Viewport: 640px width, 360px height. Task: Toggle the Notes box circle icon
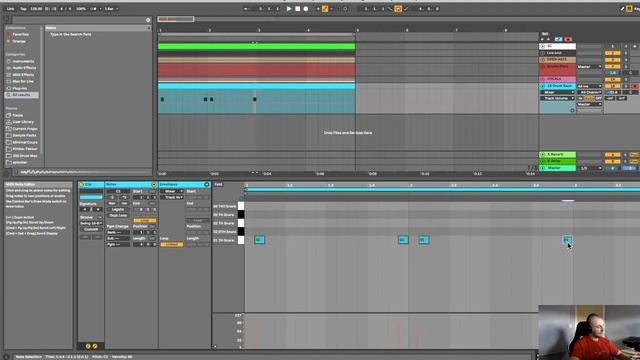pos(154,184)
